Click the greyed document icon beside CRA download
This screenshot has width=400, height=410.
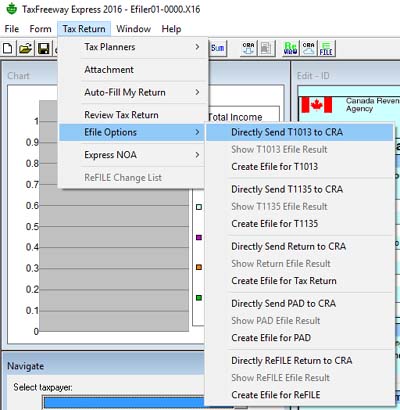[x=266, y=48]
